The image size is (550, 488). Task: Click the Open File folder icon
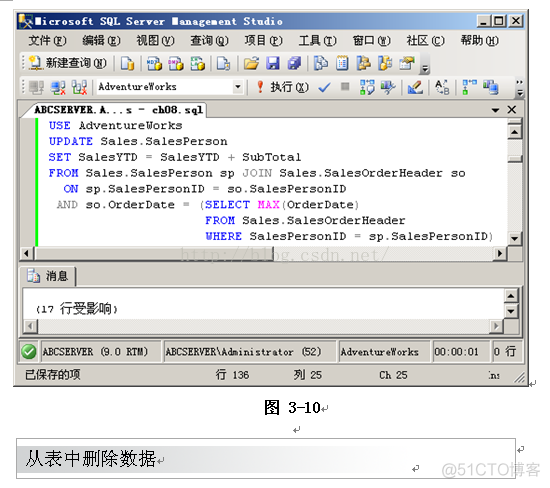click(x=251, y=63)
